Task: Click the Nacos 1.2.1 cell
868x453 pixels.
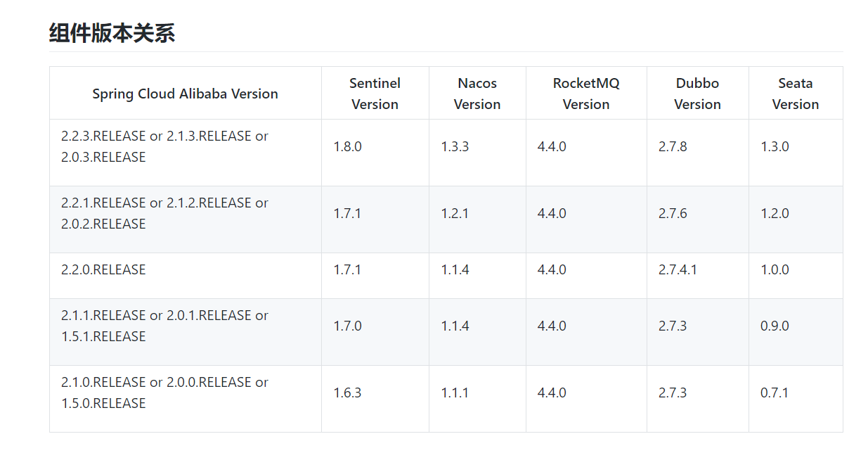Action: (x=455, y=213)
